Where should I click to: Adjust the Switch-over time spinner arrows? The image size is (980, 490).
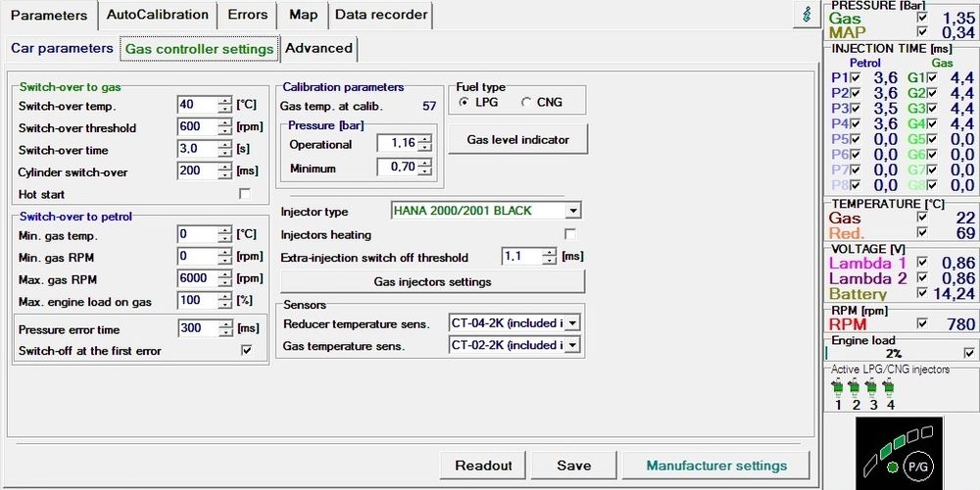point(225,149)
